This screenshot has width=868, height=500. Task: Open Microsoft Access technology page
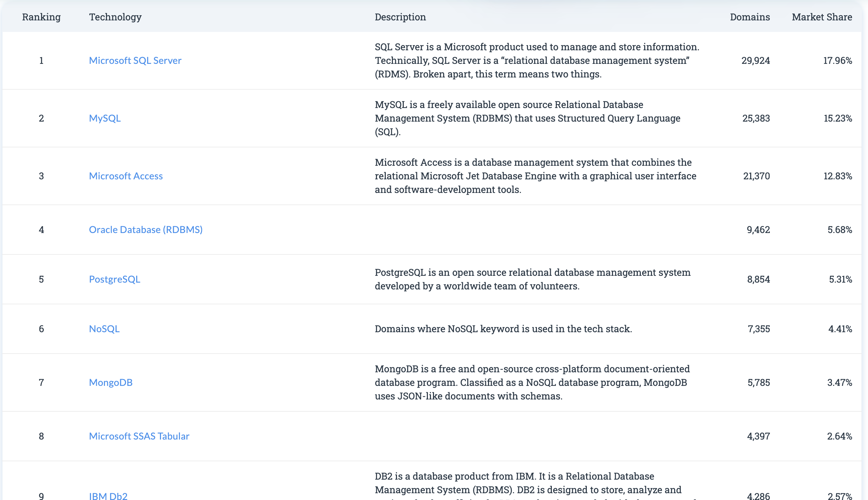[126, 176]
